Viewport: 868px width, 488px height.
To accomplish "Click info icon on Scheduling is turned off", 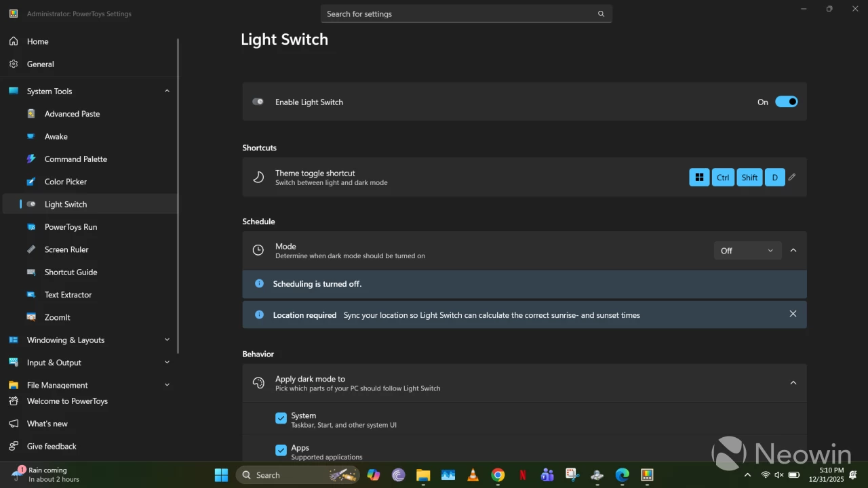I will (x=259, y=283).
